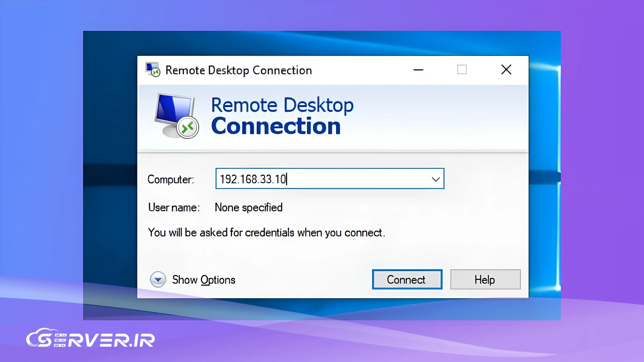
Task: Click the minimize icon in the title bar
Action: pyautogui.click(x=418, y=69)
